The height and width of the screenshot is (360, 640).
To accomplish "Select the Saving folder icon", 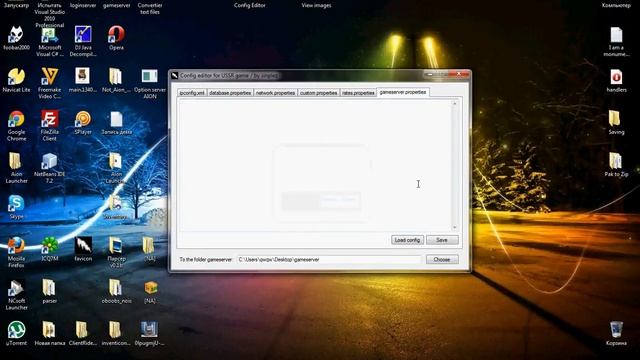I will point(616,119).
